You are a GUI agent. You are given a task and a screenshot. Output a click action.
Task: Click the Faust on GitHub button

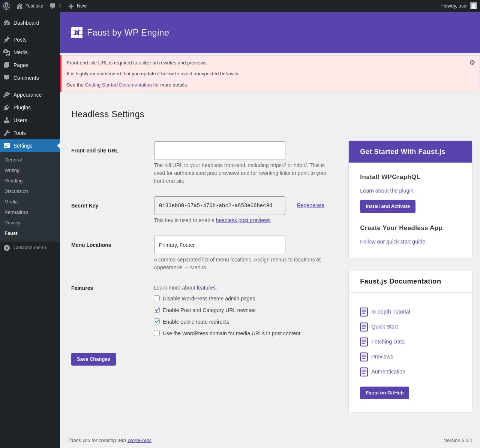point(384,393)
